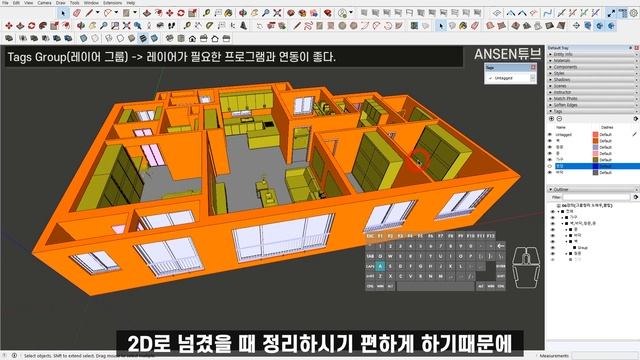
Task: Open the File menu
Action: (x=5, y=3)
